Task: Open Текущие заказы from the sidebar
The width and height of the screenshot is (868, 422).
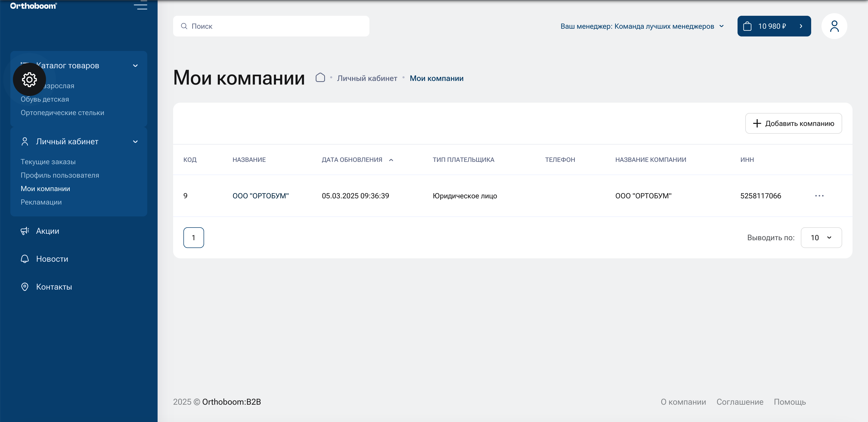Action: point(48,162)
